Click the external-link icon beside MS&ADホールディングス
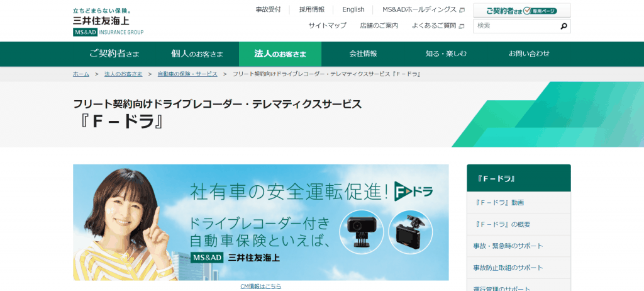Screen dimensions: 644x291 click(462, 10)
